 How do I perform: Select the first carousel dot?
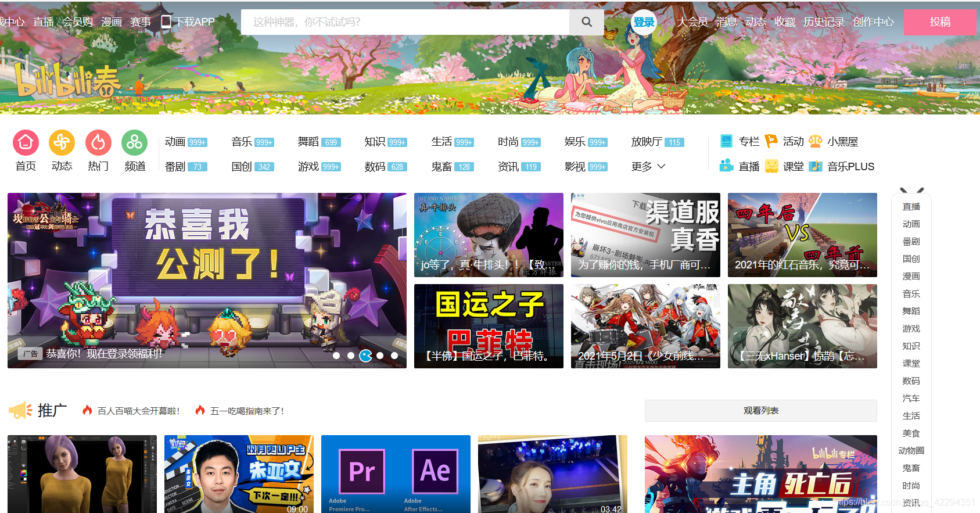tap(336, 356)
